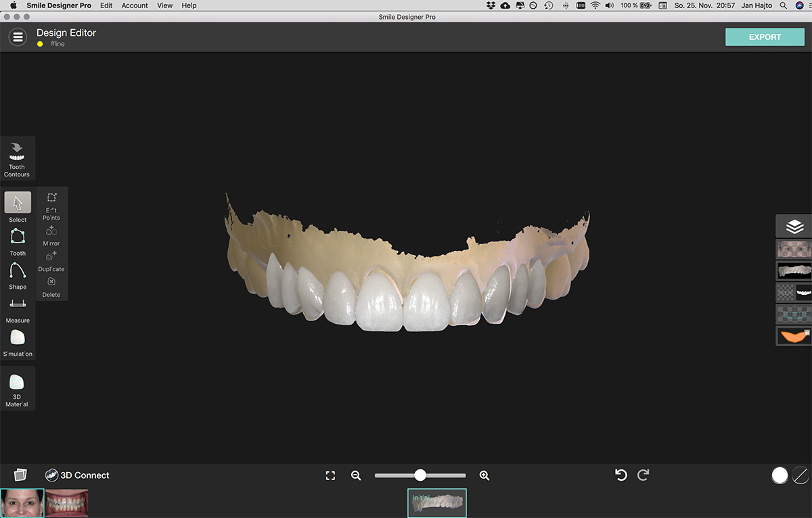Select the 3D scan layer thumbnail
The height and width of the screenshot is (518, 812).
pyautogui.click(x=794, y=270)
